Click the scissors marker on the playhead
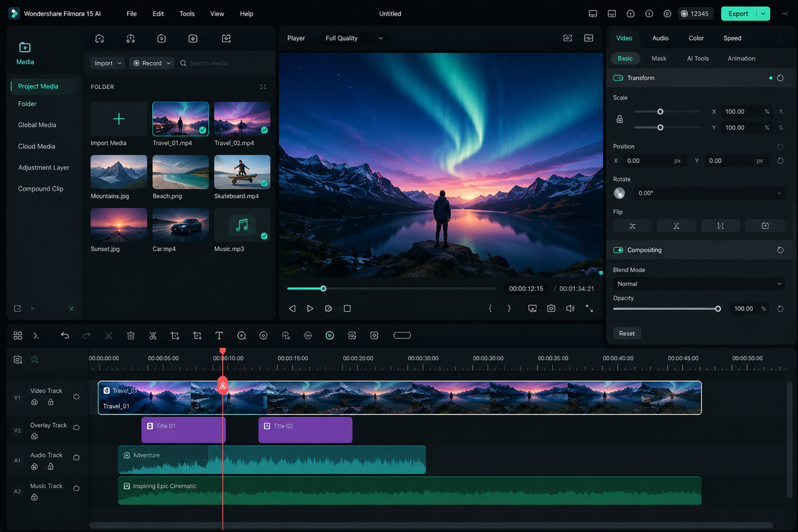The height and width of the screenshot is (532, 798). click(x=223, y=386)
